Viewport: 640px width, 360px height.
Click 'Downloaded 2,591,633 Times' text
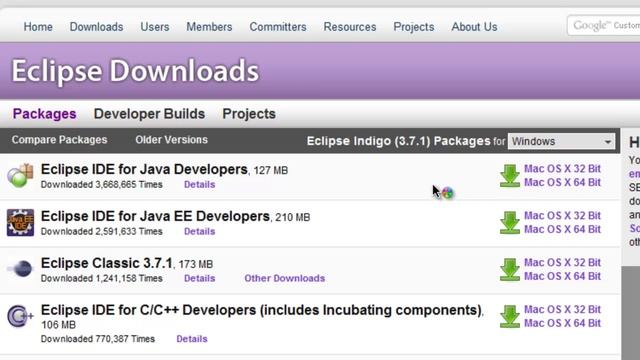102,231
